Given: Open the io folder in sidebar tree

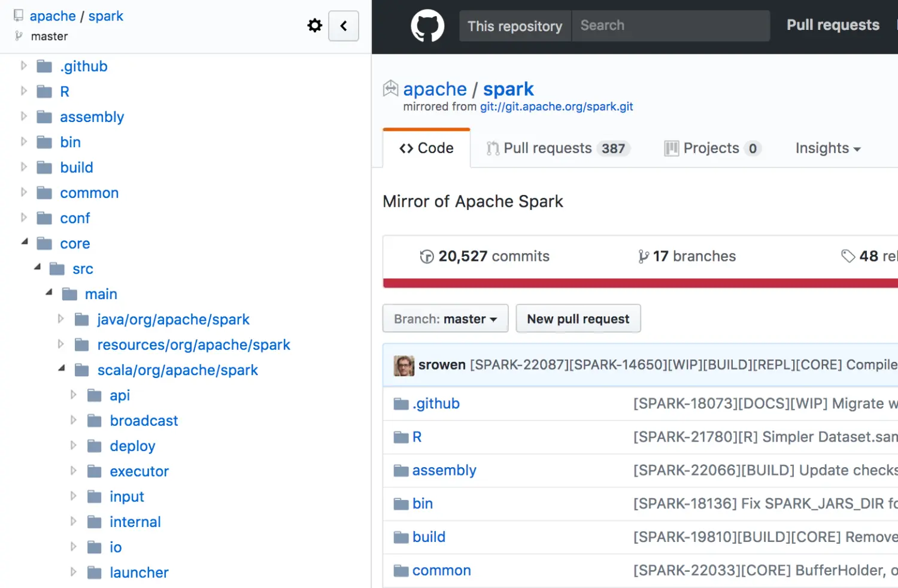Looking at the screenshot, I should point(116,547).
